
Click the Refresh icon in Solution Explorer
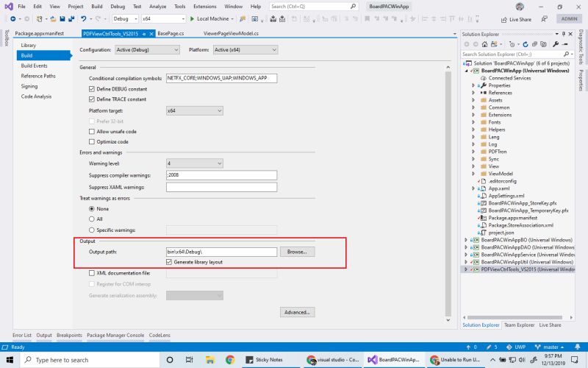(526, 44)
